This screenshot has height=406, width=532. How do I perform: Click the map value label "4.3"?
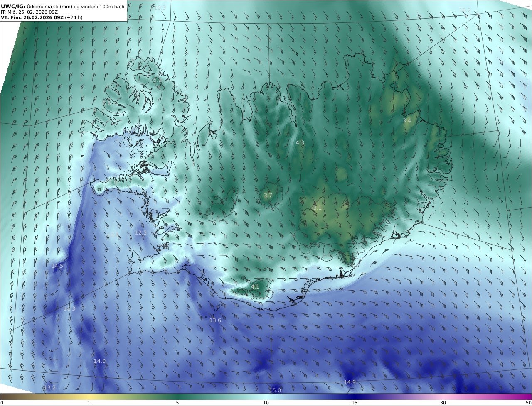coord(300,143)
